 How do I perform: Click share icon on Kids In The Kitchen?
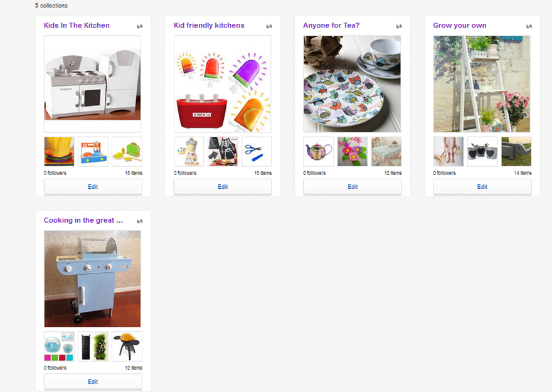[140, 26]
